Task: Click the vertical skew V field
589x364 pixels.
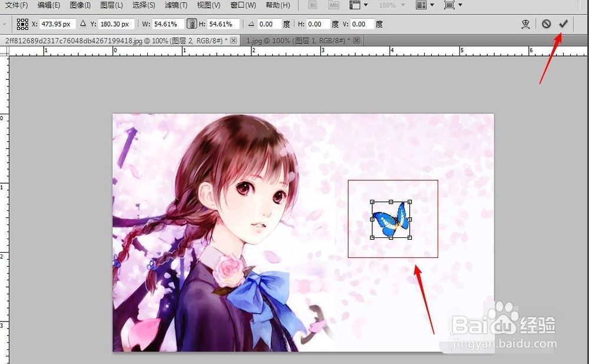Action: (x=362, y=24)
